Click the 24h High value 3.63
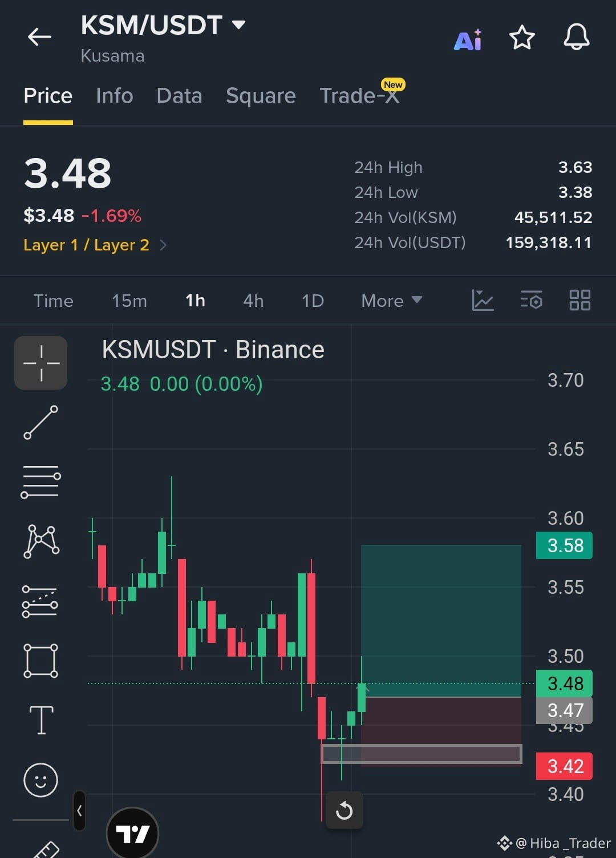The image size is (616, 858). pos(575,167)
